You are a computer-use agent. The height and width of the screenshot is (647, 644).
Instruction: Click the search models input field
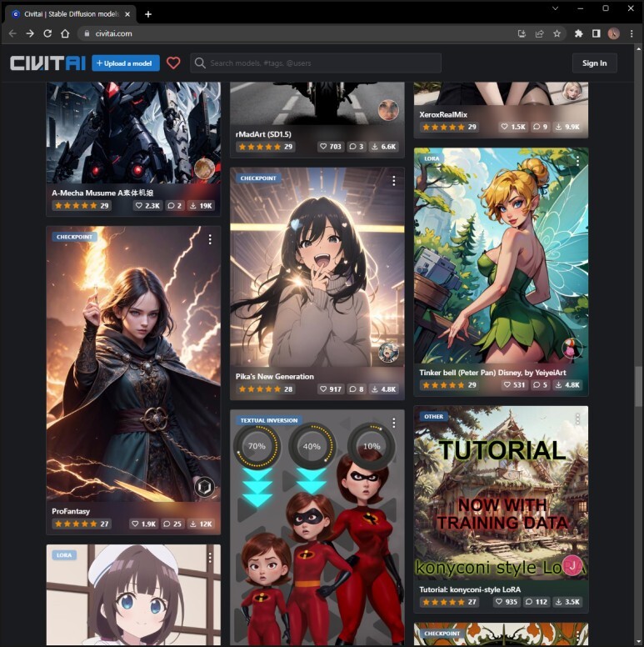(316, 63)
